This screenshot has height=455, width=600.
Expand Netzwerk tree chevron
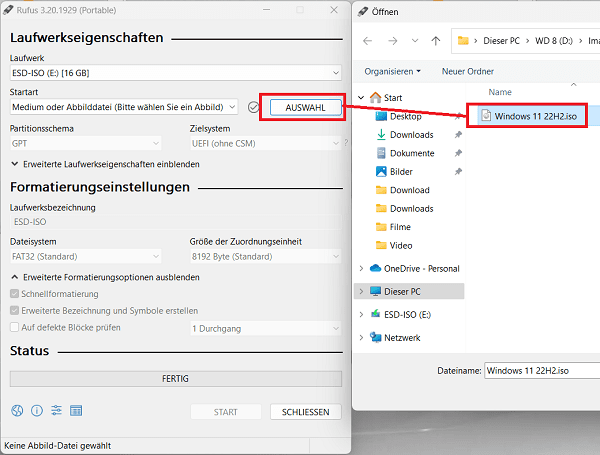tap(361, 338)
